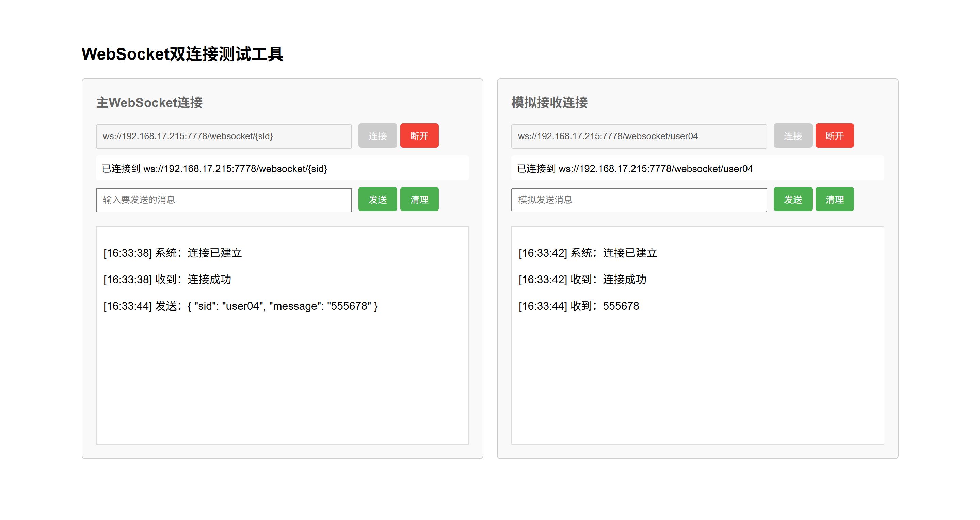This screenshot has height=520, width=980.
Task: Click the 模拟接收连接 panel heading
Action: (549, 103)
